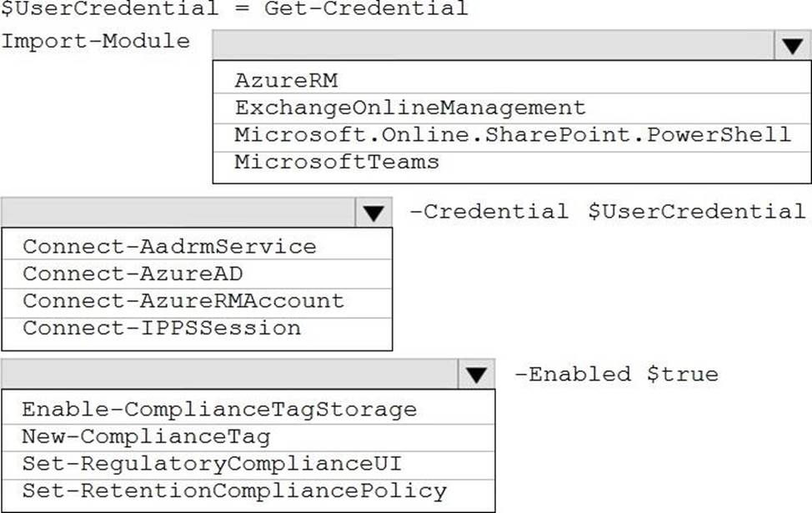Select Set-RetentionCompliancePolicy option
Image resolution: width=812 pixels, height=513 pixels.
(234, 490)
